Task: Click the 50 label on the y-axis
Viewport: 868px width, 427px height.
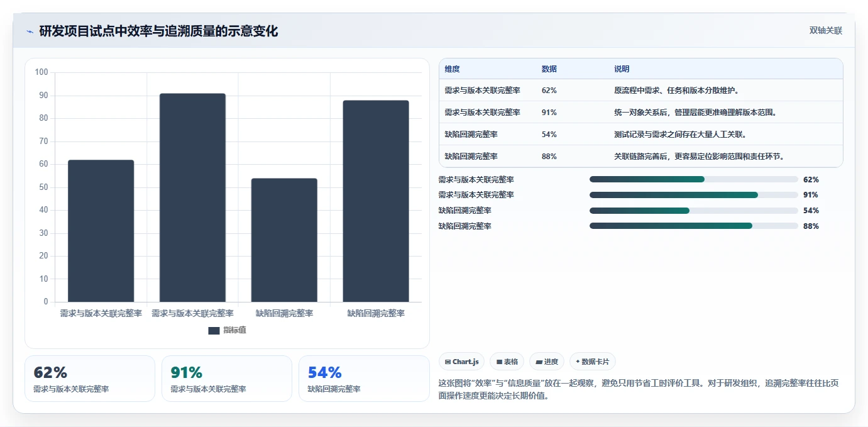Action: pos(43,187)
